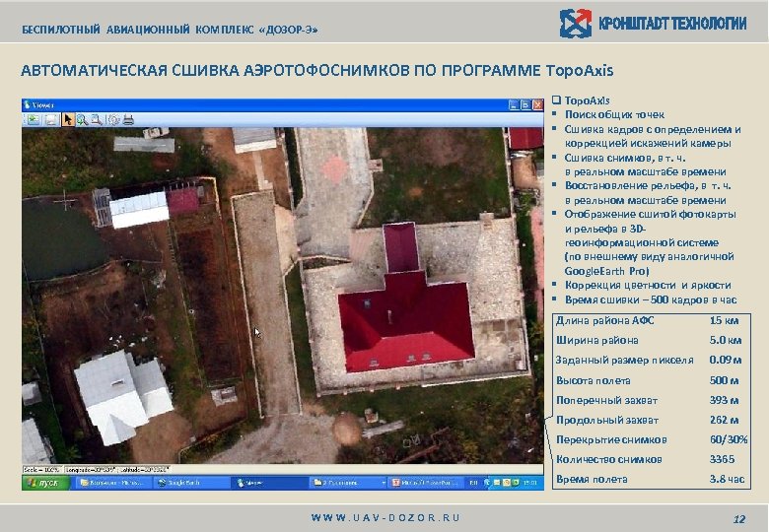The height and width of the screenshot is (532, 769).
Task: Click bullet Коррекция цветности и яркости
Action: point(648,285)
